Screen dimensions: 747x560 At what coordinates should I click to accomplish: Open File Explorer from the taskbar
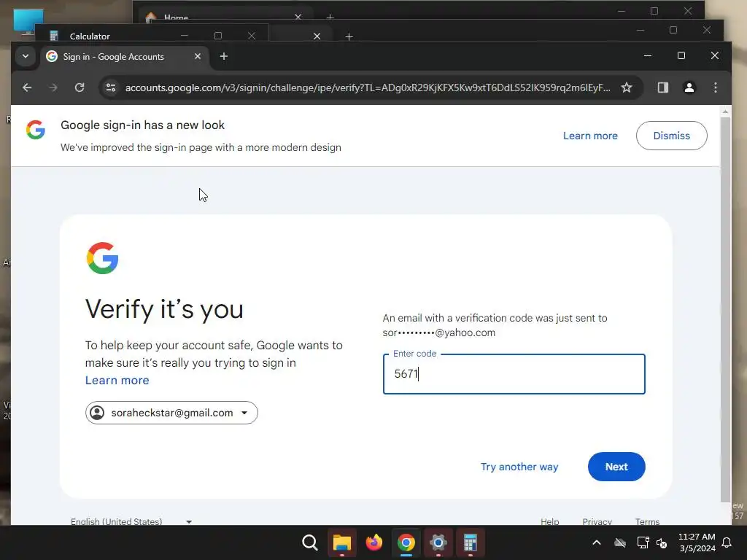click(x=342, y=542)
